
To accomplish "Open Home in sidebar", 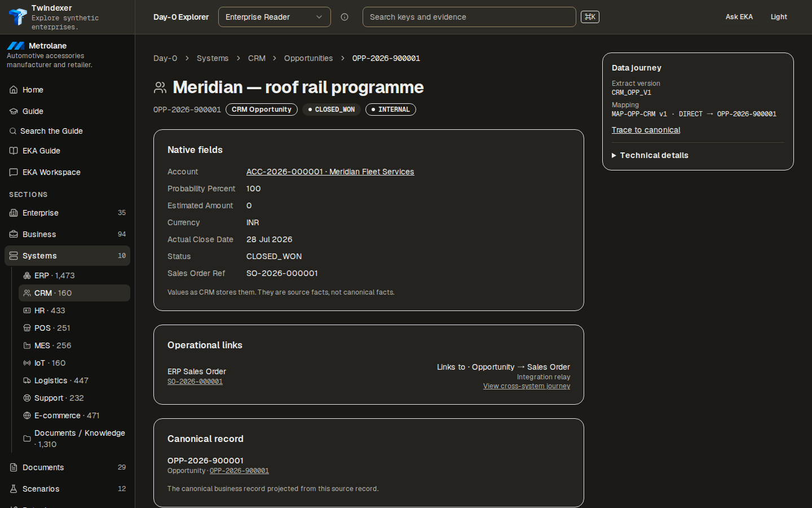I will coord(67,90).
